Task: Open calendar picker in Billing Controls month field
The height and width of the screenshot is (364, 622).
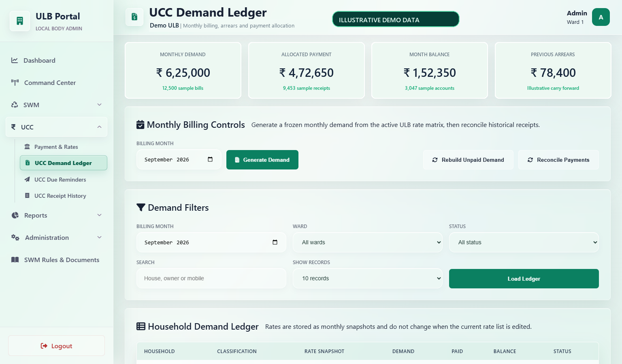Action: point(210,159)
